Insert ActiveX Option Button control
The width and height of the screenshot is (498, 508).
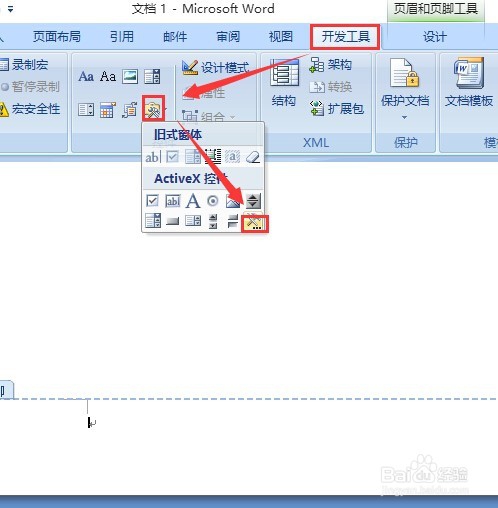click(x=213, y=201)
